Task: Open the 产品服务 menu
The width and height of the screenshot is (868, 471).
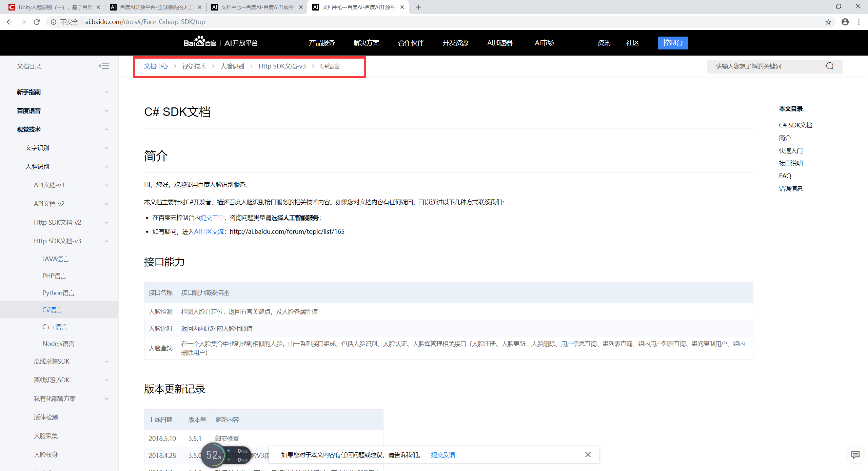Action: click(x=321, y=43)
